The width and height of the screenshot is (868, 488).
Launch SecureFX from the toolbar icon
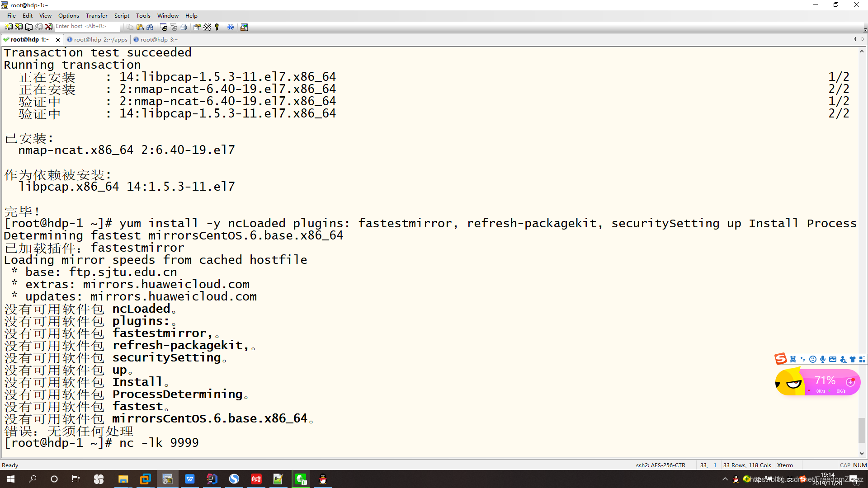244,27
